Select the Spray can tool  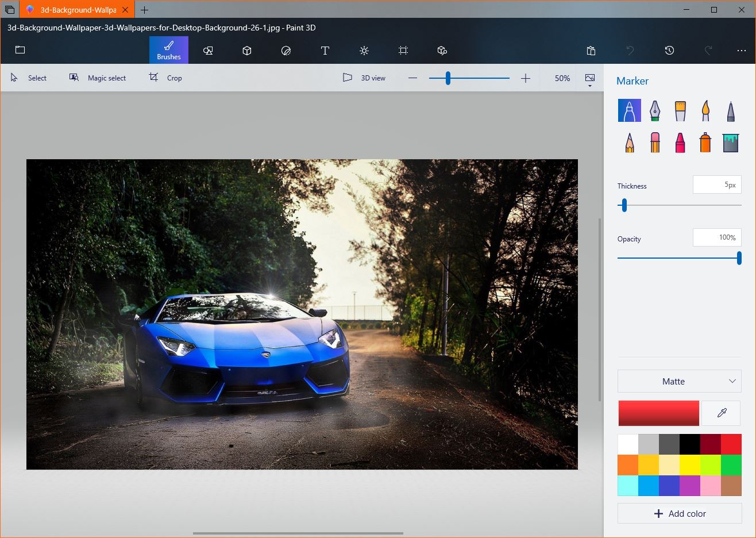705,143
